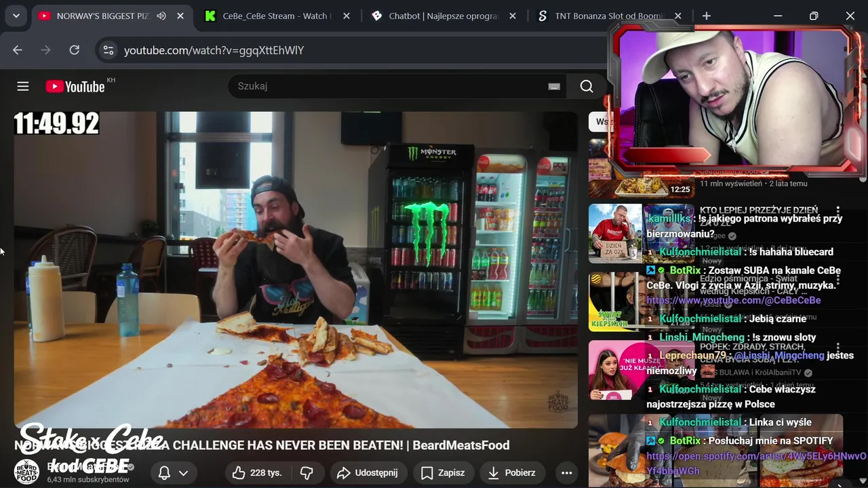Open more actions ellipsis under video
Viewport: 868px width, 488px height.
[x=567, y=472]
